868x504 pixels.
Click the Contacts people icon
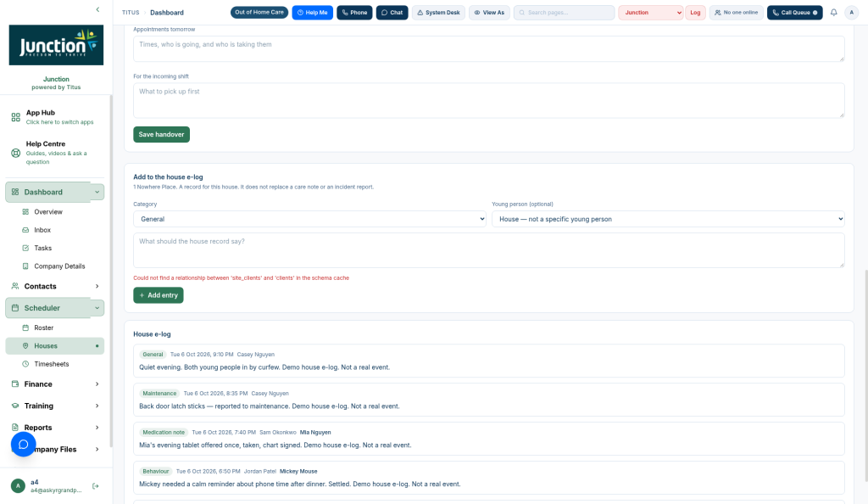click(x=15, y=286)
